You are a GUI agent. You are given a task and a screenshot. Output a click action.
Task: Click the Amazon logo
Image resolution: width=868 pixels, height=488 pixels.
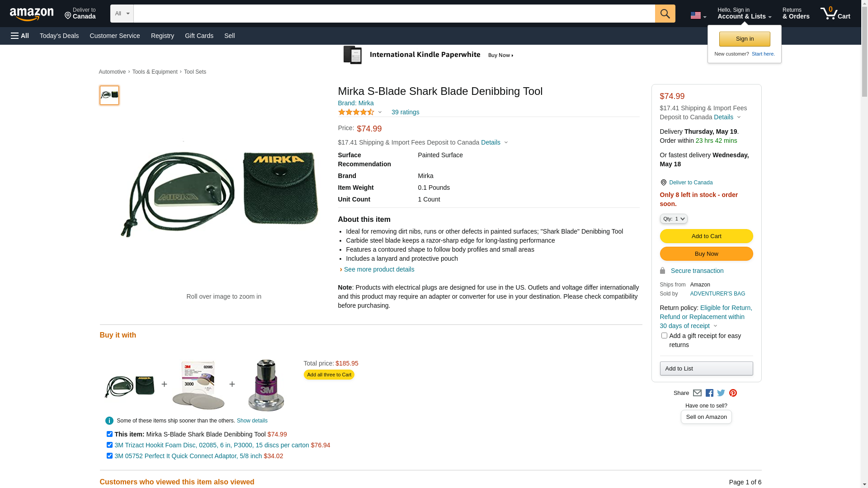pyautogui.click(x=32, y=14)
